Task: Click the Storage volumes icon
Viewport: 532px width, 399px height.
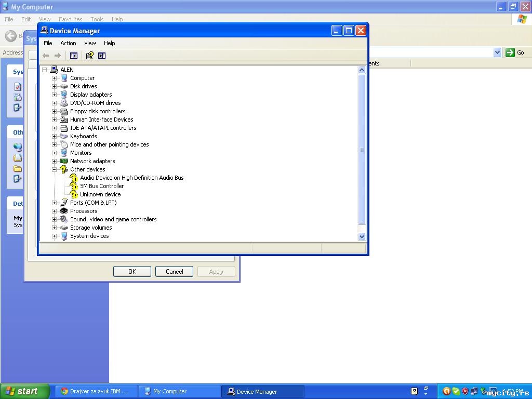Action: point(64,228)
